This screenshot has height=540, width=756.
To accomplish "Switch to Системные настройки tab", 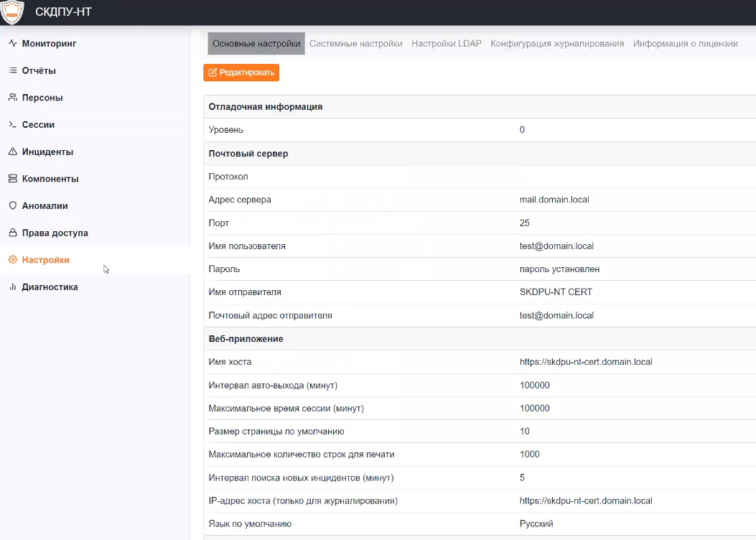I will coord(355,44).
